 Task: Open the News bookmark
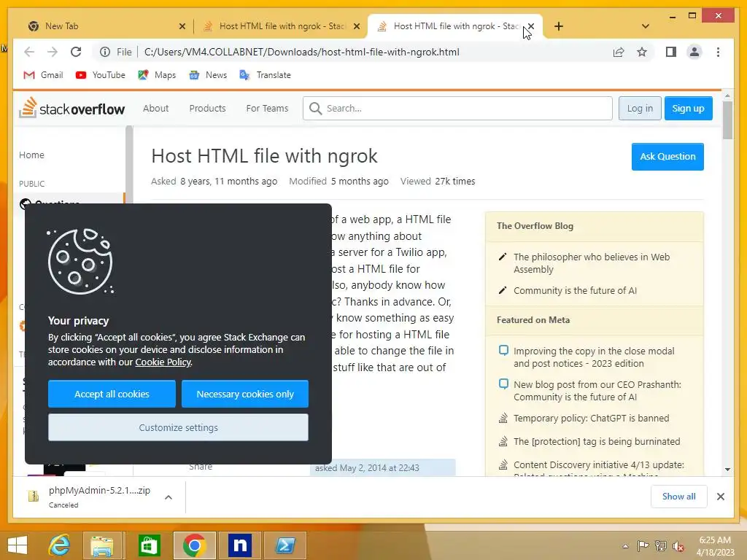point(208,75)
